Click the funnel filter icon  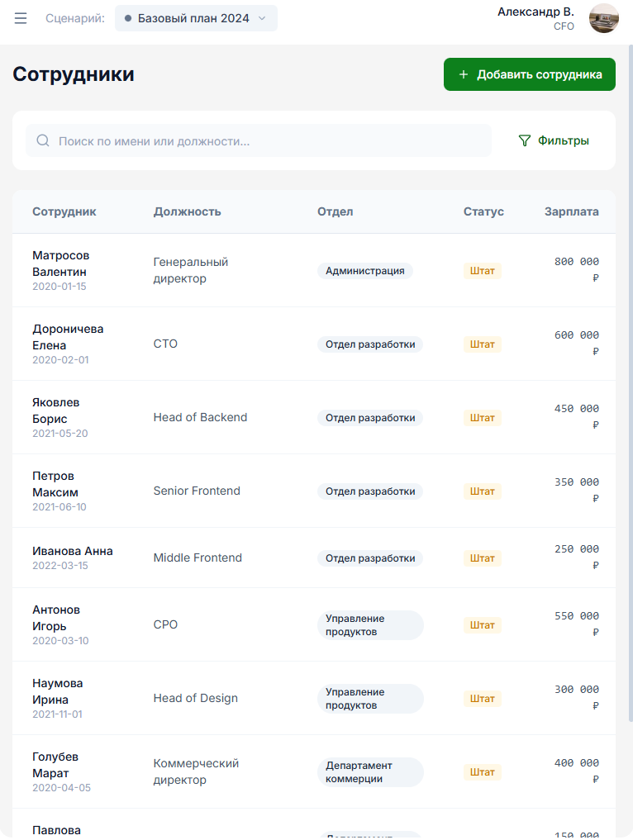(524, 141)
